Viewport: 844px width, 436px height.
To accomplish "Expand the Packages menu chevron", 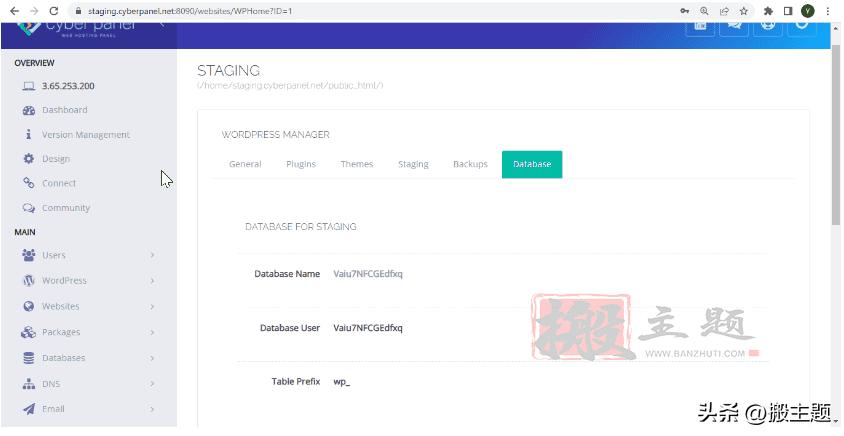I will pyautogui.click(x=152, y=332).
